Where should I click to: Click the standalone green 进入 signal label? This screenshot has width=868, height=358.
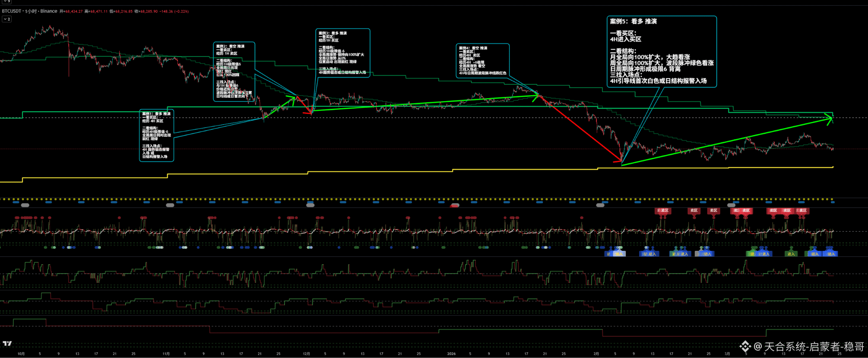click(x=791, y=254)
